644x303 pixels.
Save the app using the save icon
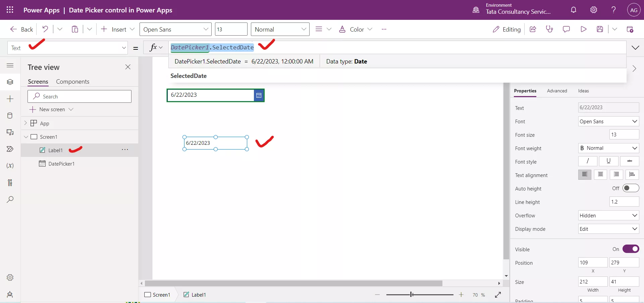(600, 29)
